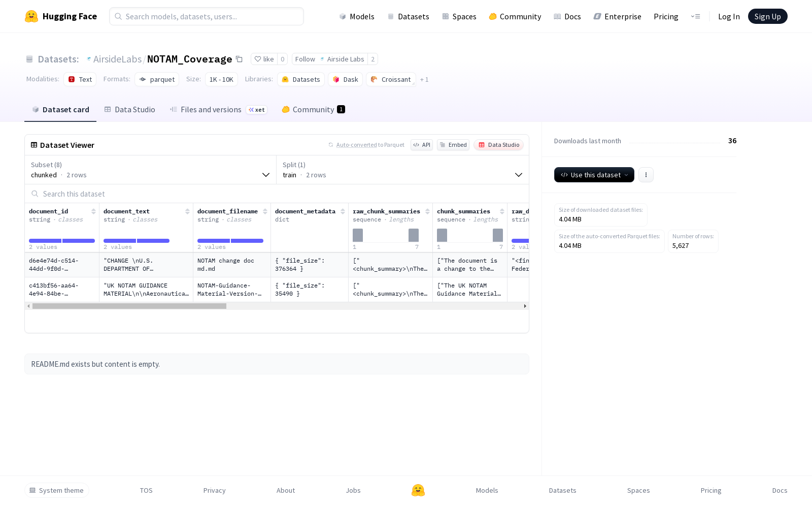Go to Spaces in top navigation
This screenshot has width=812, height=508.
[459, 16]
